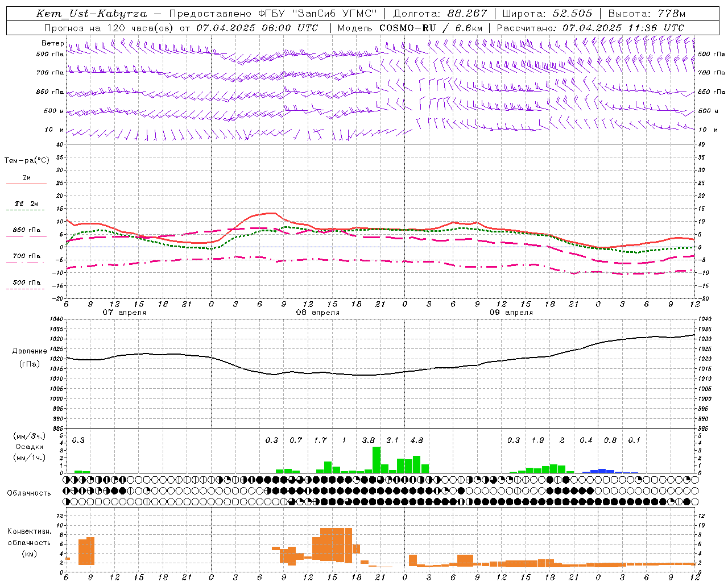Image resolution: width=728 pixels, height=582 pixels.
Task: Click the Осадки precipitation label
Action: [x=30, y=447]
